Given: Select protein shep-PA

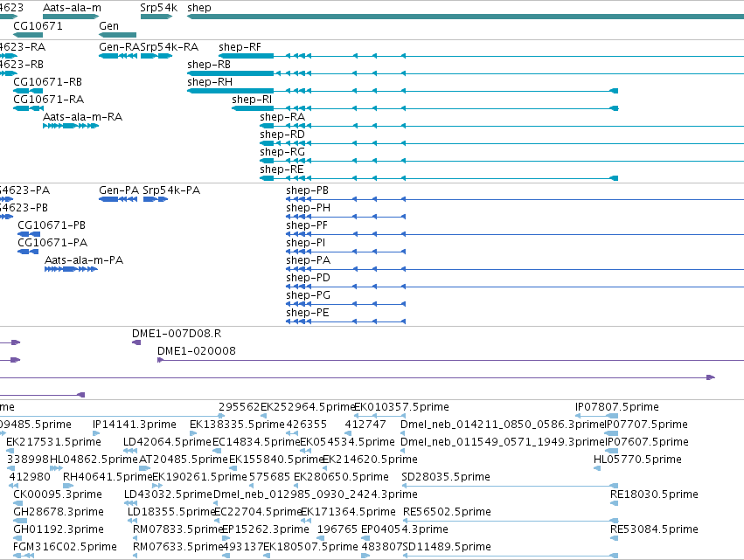Looking at the screenshot, I should coord(308,261).
